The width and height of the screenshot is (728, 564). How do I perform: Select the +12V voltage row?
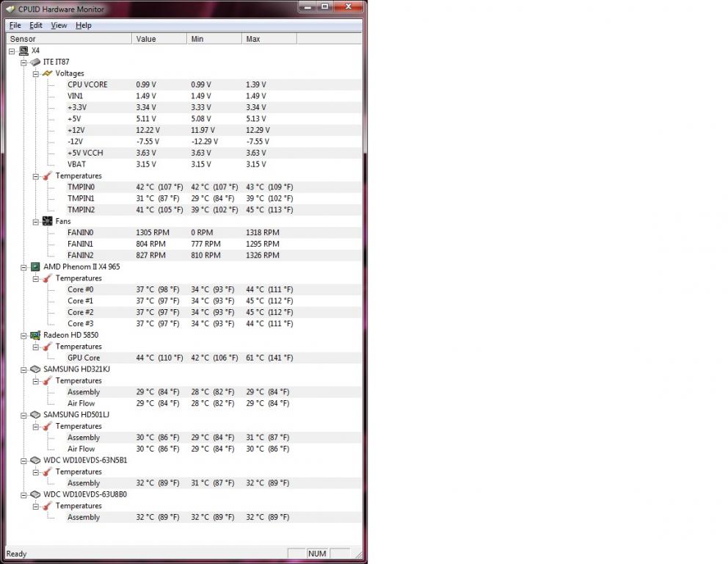214,130
